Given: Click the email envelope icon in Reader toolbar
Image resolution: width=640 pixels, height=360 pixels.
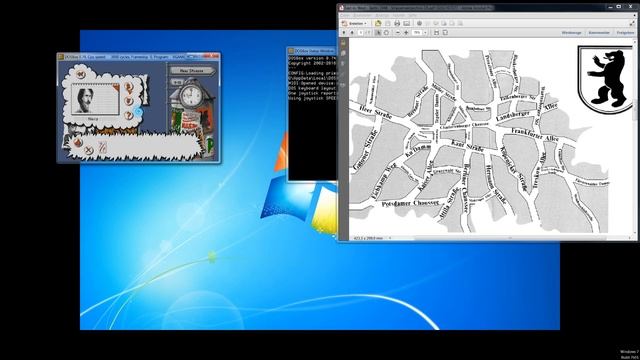Looking at the screenshot, I should point(406,24).
